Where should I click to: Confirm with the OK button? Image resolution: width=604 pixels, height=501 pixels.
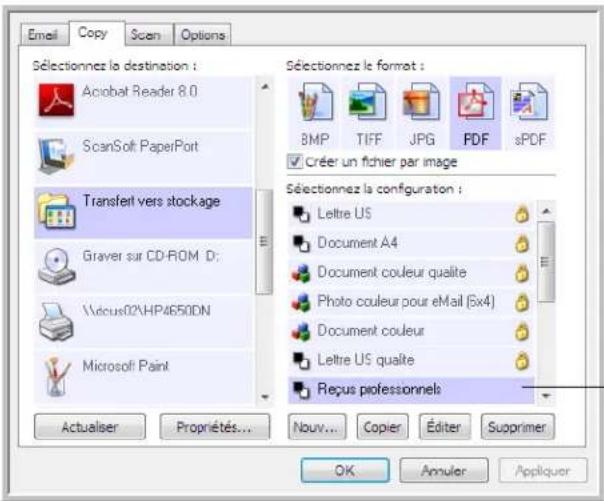(345, 470)
